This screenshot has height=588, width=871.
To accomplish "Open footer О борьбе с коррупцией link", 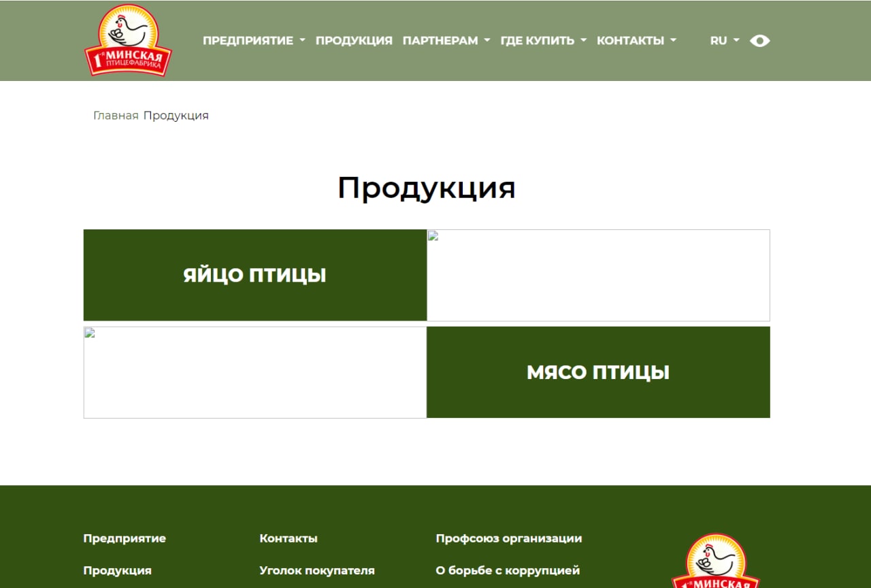I will point(508,570).
